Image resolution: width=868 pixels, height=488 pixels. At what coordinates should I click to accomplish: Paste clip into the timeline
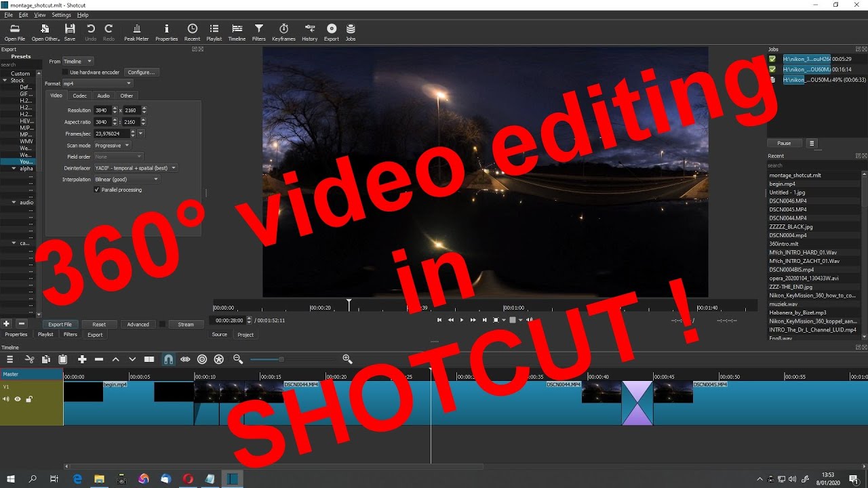tap(63, 359)
